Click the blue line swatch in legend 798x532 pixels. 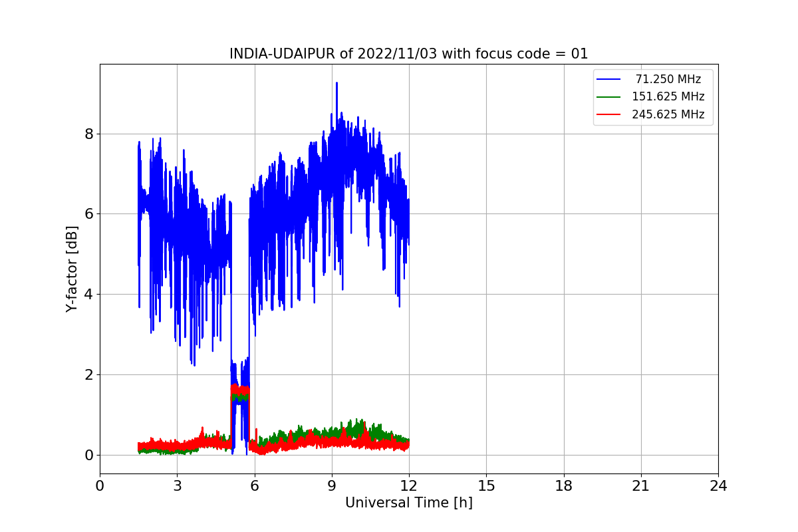[608, 79]
